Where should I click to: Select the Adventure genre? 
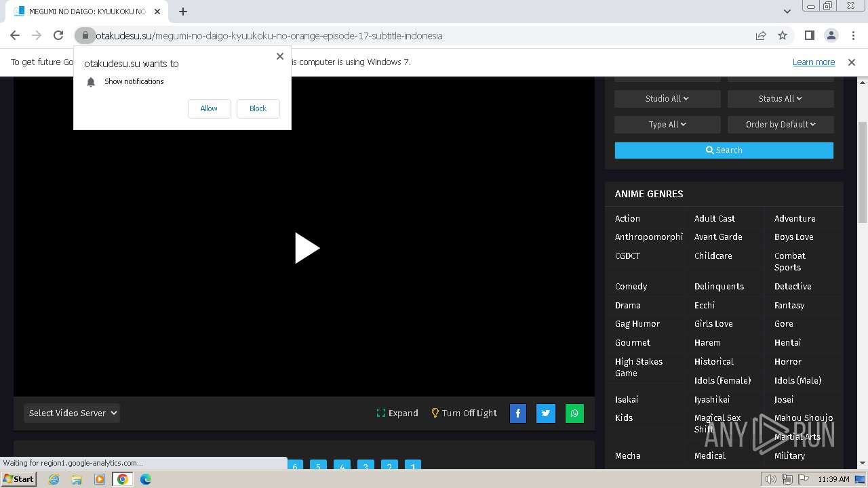point(795,218)
